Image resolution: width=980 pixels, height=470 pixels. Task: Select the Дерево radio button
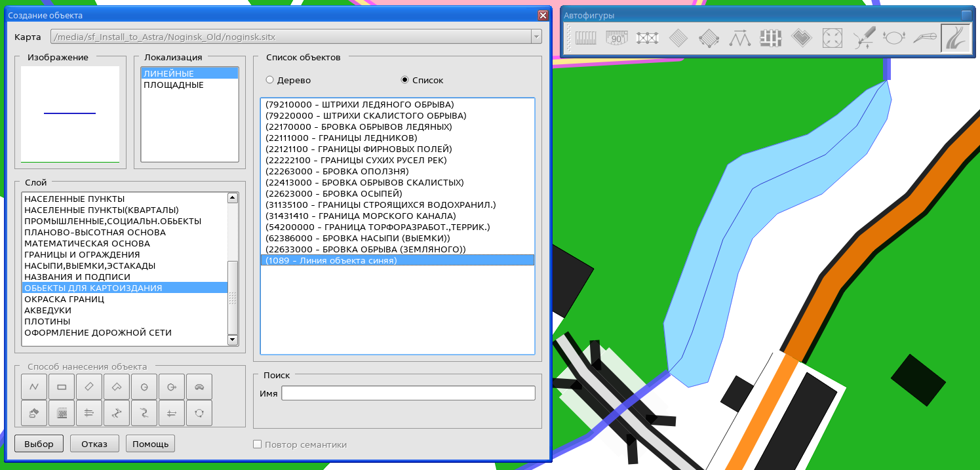point(269,80)
